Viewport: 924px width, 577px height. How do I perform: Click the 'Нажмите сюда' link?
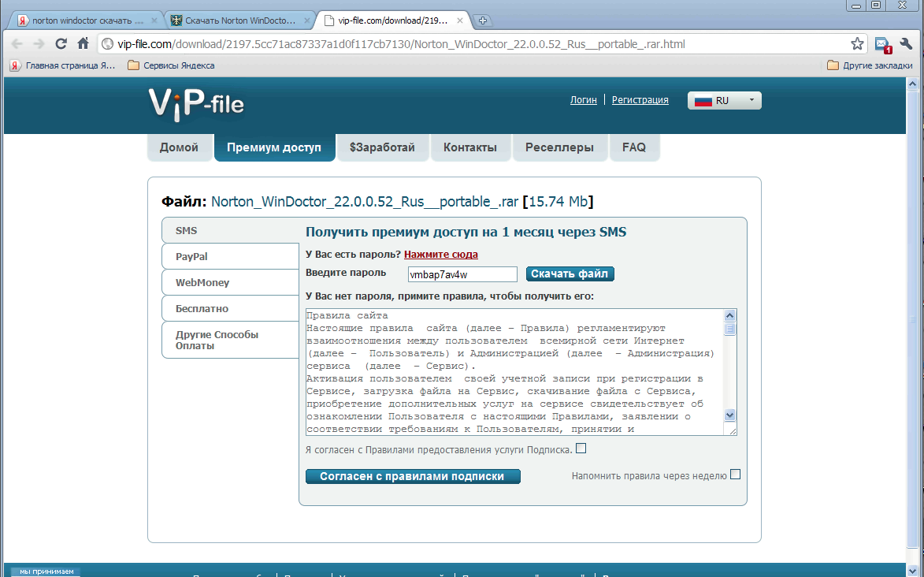pos(441,255)
